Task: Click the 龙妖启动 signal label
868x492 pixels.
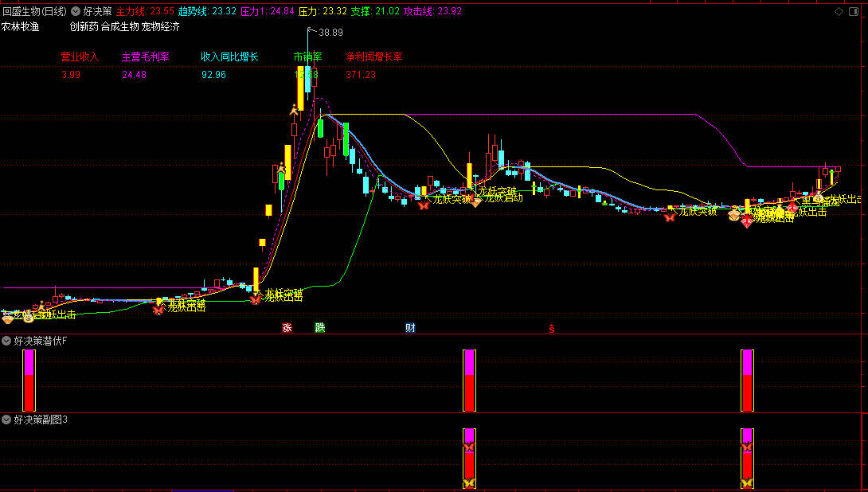Action: (x=503, y=198)
